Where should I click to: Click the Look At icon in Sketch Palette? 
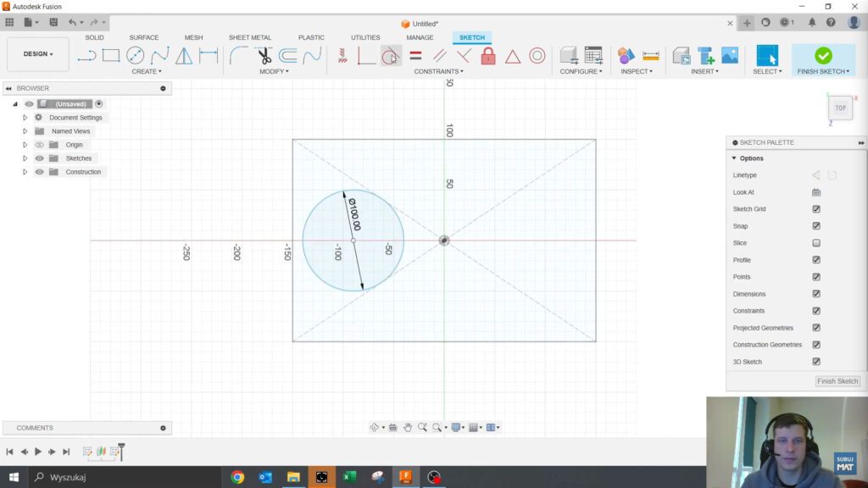816,192
